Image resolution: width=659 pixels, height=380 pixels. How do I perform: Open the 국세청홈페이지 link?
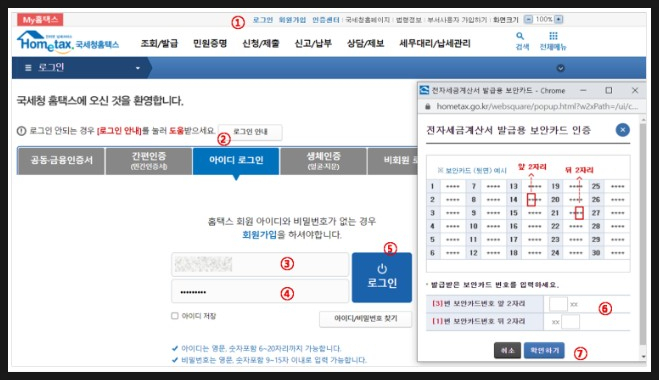(367, 20)
